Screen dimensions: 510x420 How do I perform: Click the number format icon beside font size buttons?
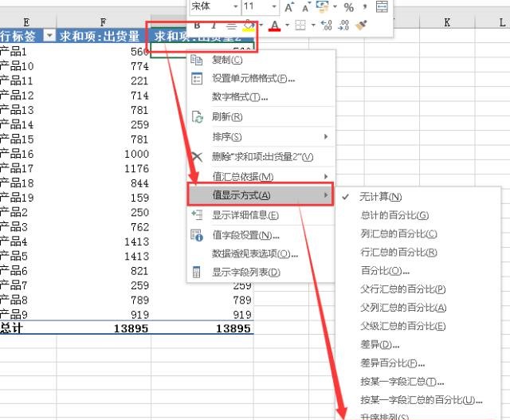tap(322, 6)
